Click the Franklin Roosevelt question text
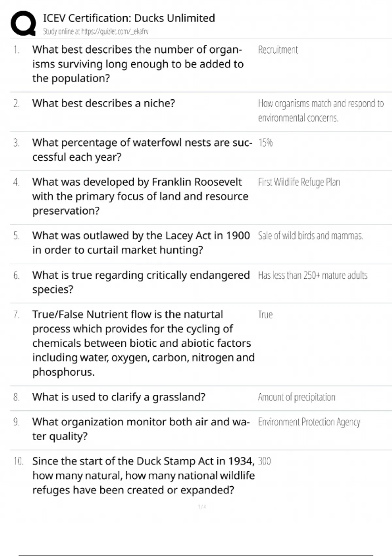The height and width of the screenshot is (556, 392). click(x=140, y=196)
